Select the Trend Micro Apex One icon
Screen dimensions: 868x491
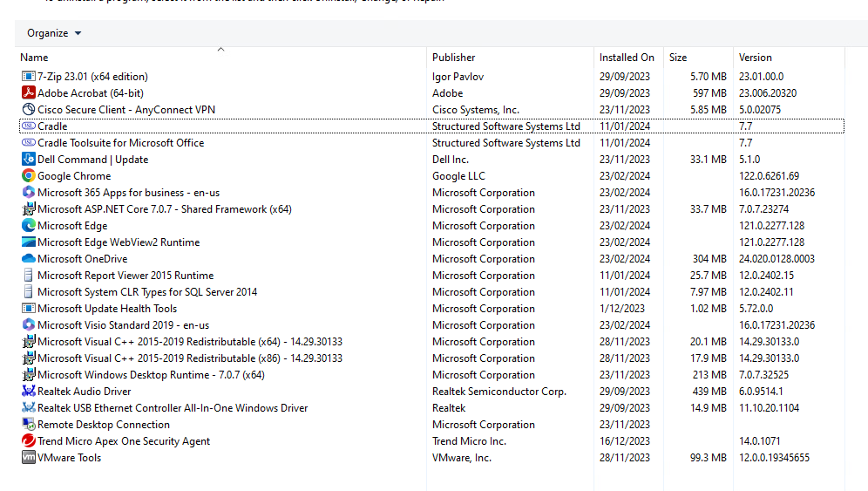(28, 441)
